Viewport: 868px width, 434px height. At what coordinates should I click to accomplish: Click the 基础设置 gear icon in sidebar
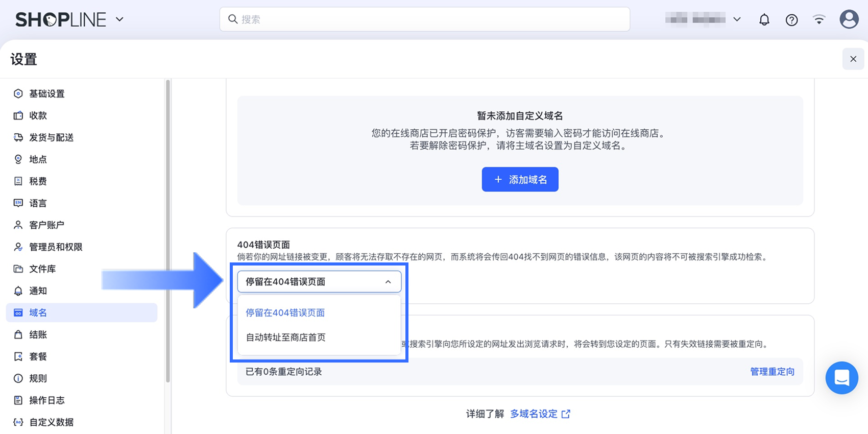point(18,93)
